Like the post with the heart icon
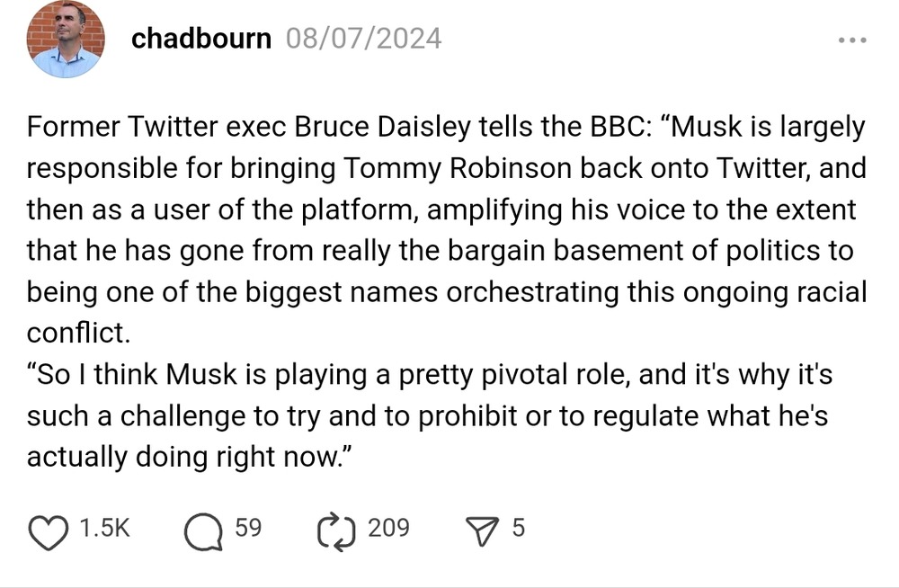The image size is (899, 588). click(49, 530)
